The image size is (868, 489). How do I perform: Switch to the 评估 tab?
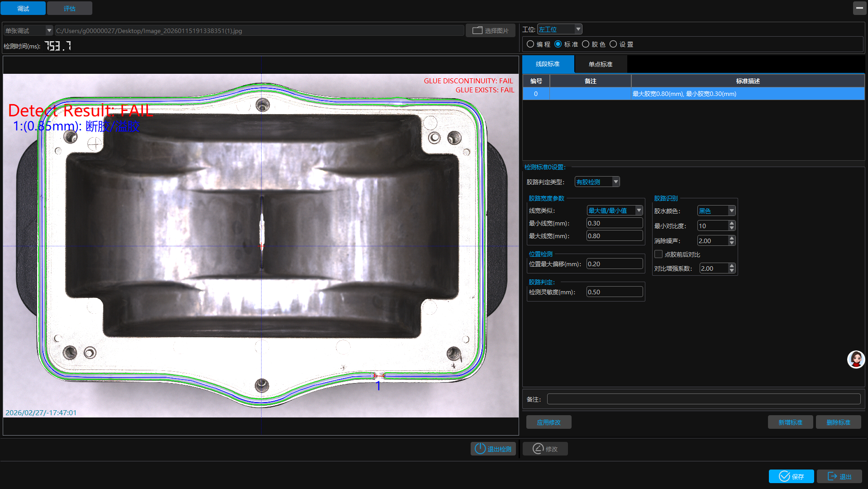tap(69, 8)
